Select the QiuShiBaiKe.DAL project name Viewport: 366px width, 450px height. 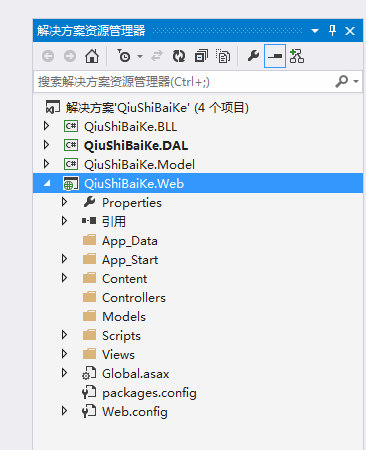(136, 146)
